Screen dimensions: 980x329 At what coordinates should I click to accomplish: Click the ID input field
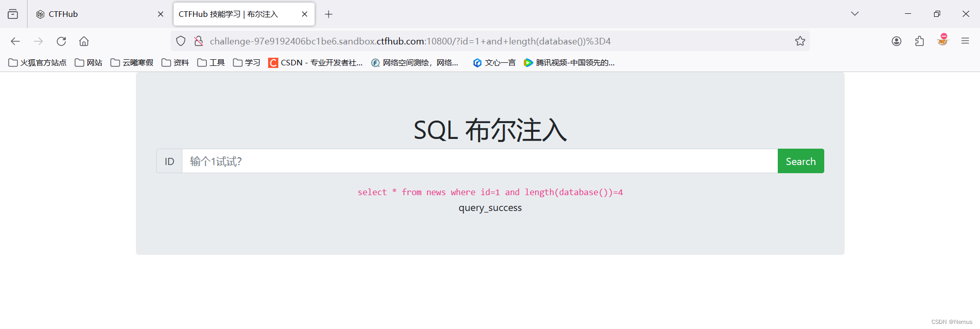click(x=480, y=161)
